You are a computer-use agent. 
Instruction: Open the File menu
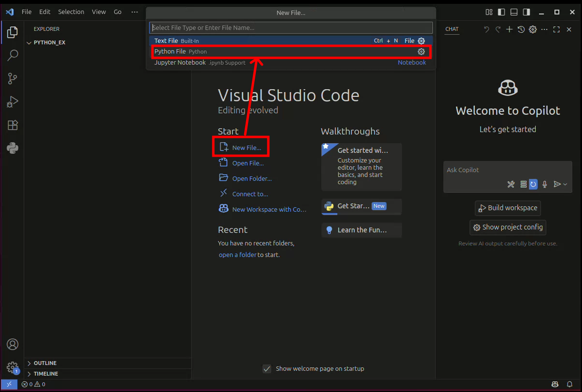click(27, 12)
